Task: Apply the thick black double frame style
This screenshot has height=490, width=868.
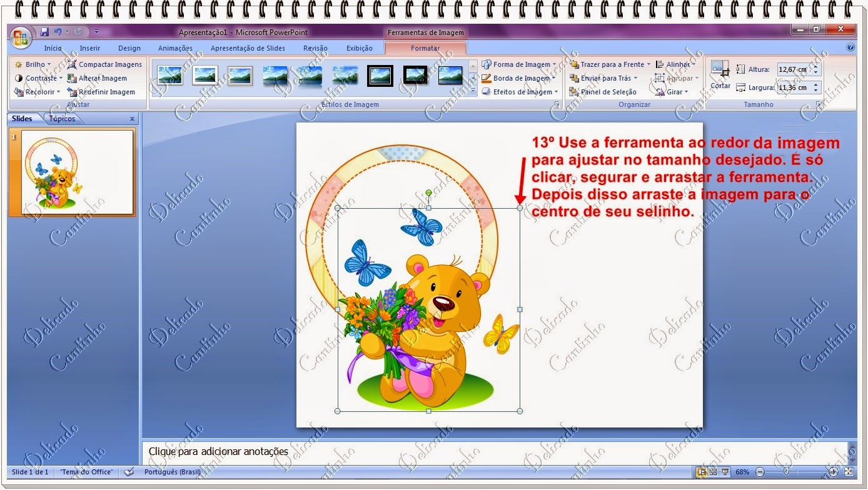Action: coord(380,76)
